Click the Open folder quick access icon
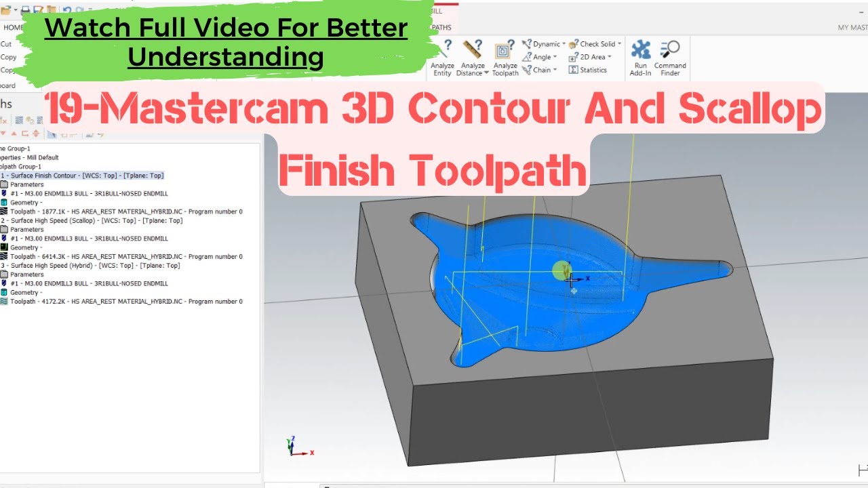 [6, 9]
